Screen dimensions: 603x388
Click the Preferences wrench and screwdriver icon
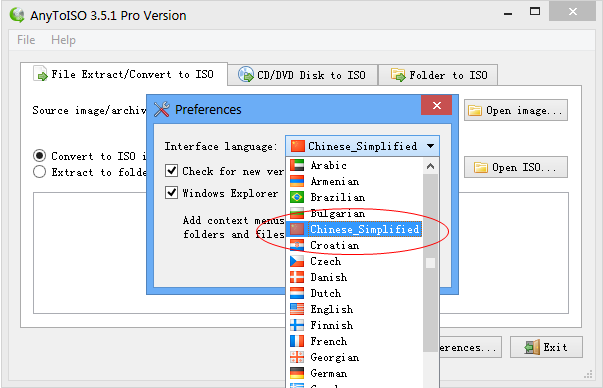pyautogui.click(x=162, y=110)
